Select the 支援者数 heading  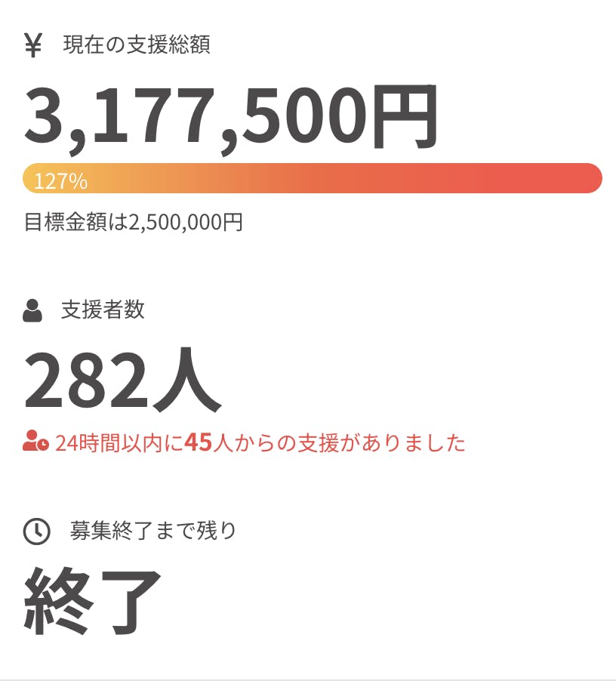tap(103, 310)
